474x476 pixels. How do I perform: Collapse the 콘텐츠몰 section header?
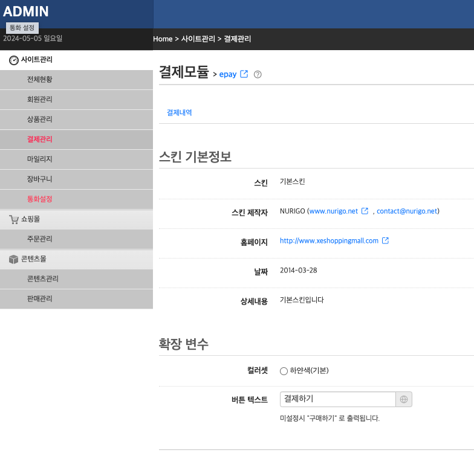(x=76, y=259)
